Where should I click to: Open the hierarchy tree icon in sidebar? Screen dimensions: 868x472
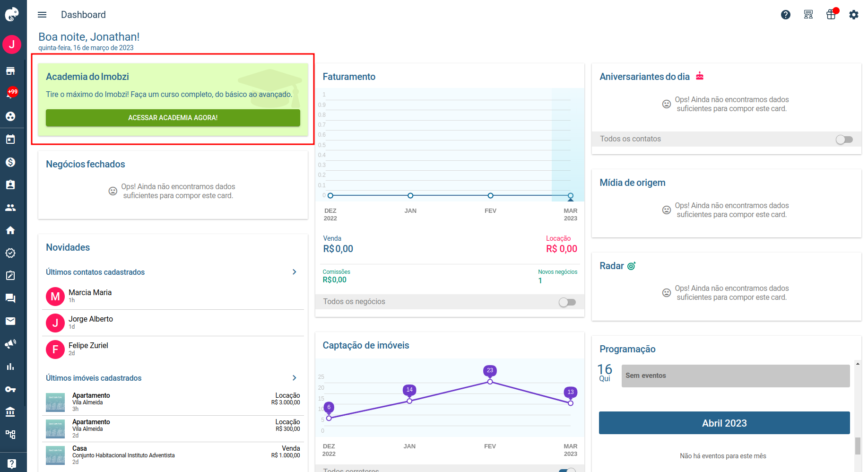click(x=10, y=435)
